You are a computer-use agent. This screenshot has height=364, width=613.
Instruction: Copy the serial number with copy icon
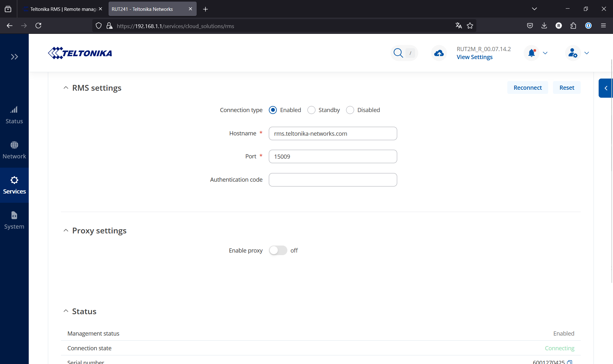(570, 362)
